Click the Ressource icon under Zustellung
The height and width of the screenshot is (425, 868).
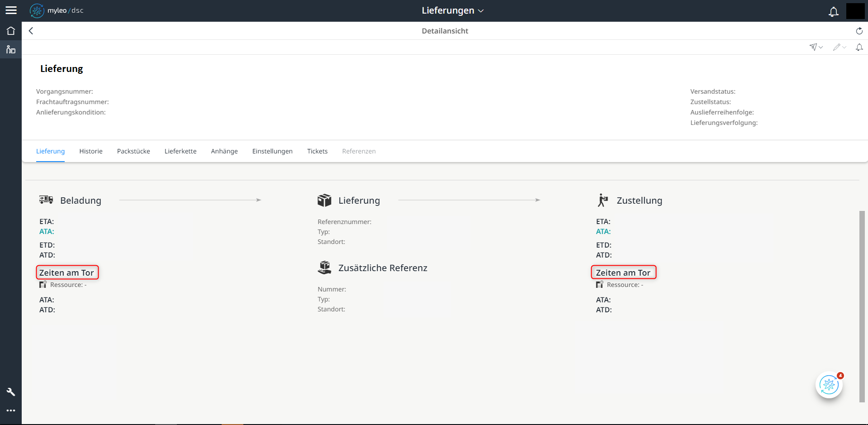click(x=599, y=285)
